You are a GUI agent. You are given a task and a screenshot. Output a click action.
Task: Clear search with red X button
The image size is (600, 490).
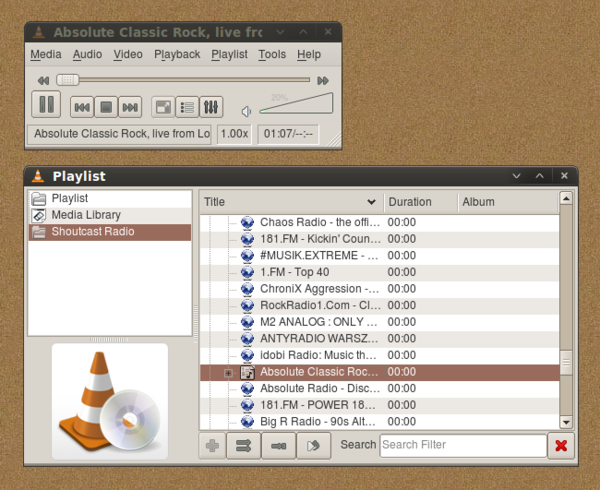[561, 446]
